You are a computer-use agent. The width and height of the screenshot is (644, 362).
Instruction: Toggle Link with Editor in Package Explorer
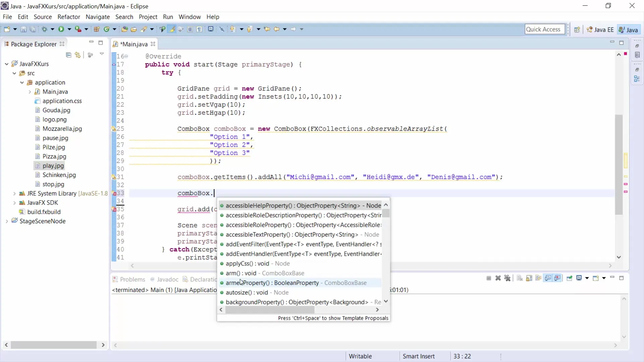[78, 55]
